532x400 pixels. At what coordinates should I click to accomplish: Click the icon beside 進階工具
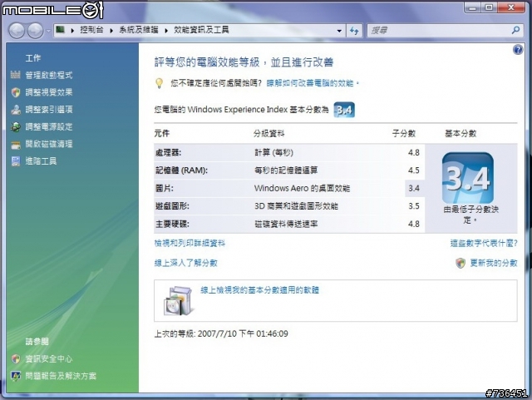tap(16, 161)
